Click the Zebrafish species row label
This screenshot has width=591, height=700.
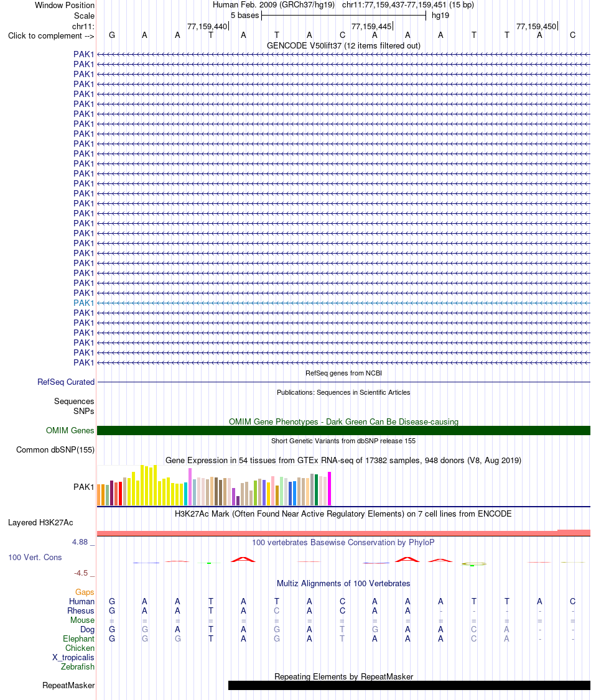(x=78, y=666)
